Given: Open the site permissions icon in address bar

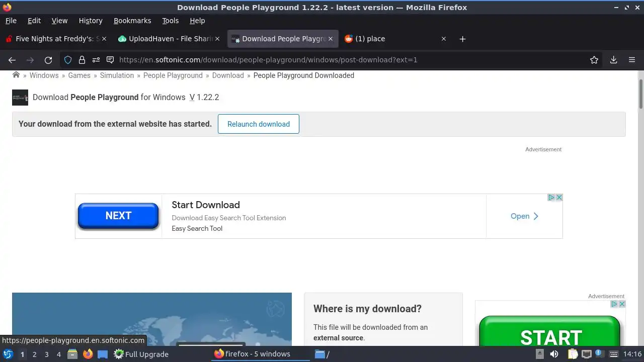Looking at the screenshot, I should pyautogui.click(x=96, y=60).
